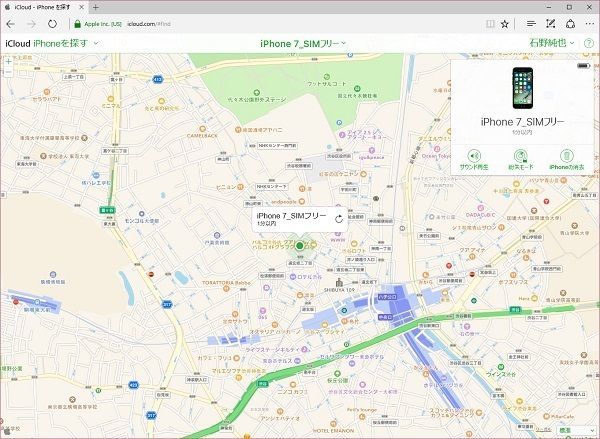This screenshot has height=439, width=600.
Task: Click the forward navigation arrow
Action: [x=31, y=24]
